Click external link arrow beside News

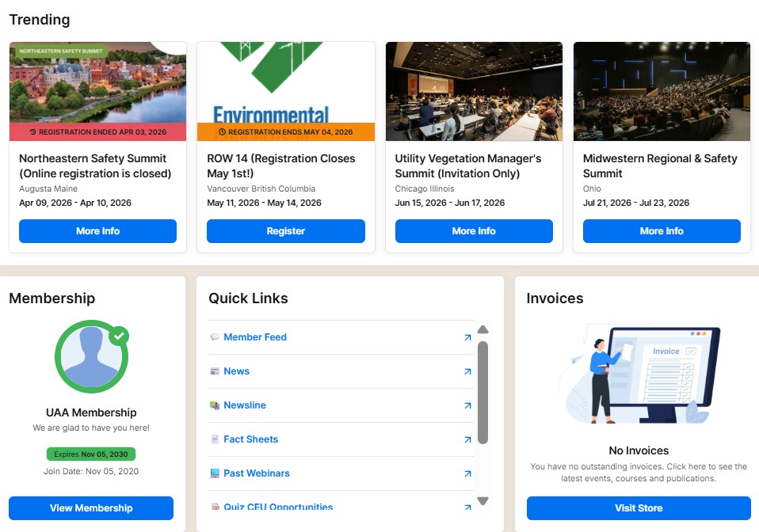pyautogui.click(x=467, y=371)
